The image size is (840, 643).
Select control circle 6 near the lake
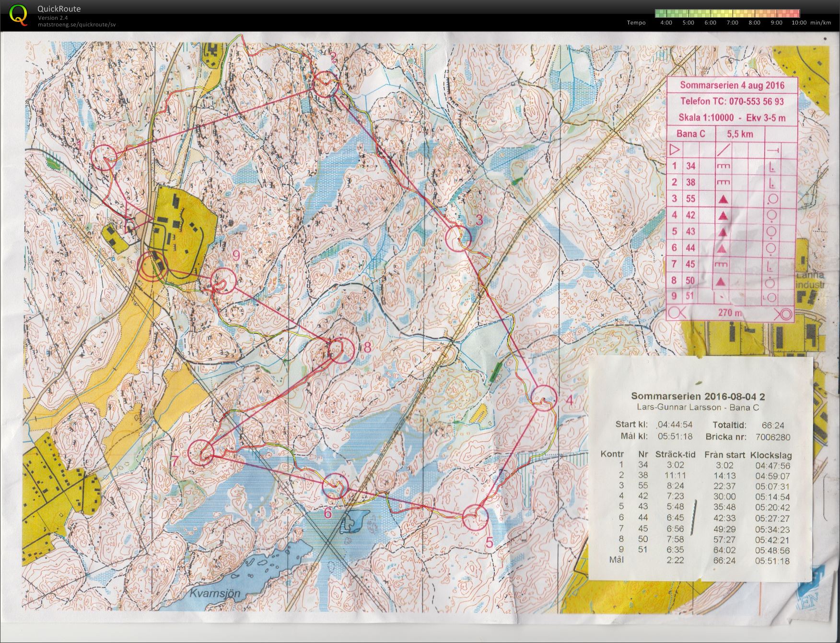335,484
